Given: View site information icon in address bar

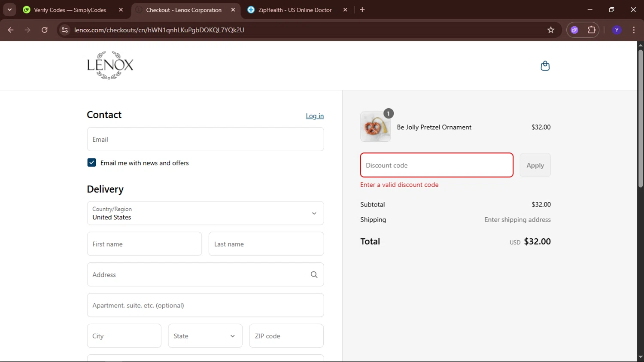Looking at the screenshot, I should click(65, 30).
